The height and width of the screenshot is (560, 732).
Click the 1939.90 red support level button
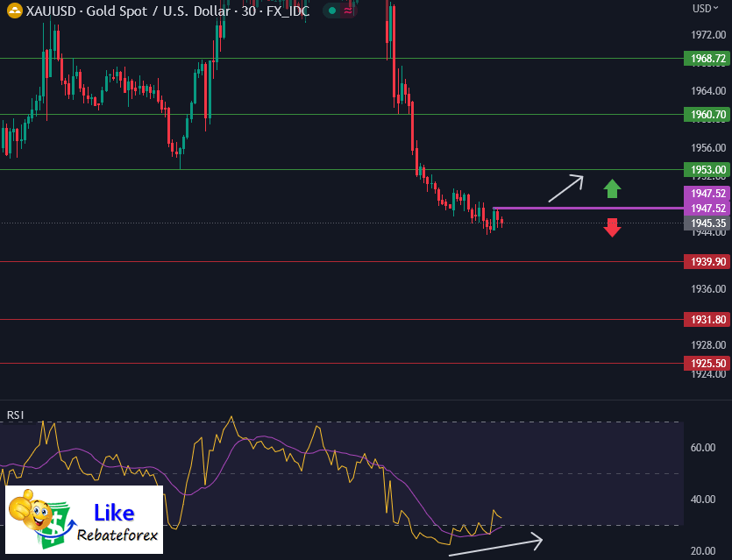[706, 261]
